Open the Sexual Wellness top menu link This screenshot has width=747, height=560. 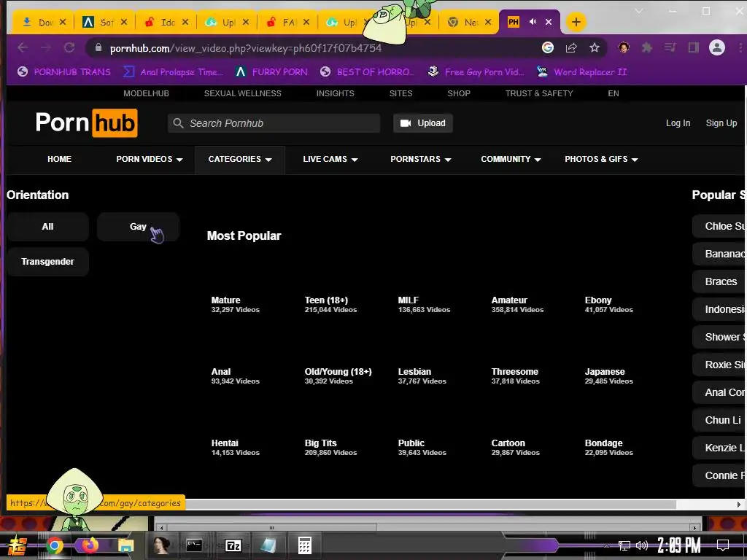pyautogui.click(x=242, y=93)
